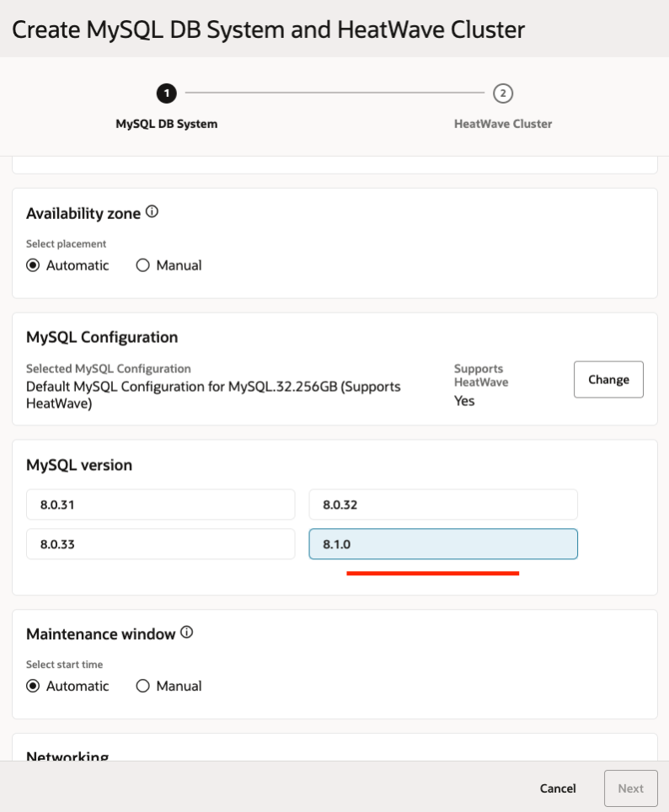Choose MySQL version 8.0.33
Viewport: 669px width, 812px height.
pos(161,544)
